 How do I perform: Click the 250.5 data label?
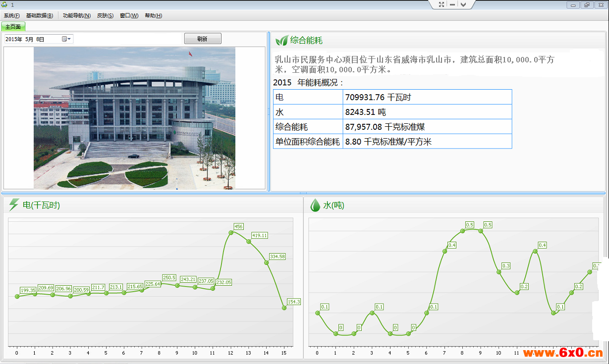[169, 277]
